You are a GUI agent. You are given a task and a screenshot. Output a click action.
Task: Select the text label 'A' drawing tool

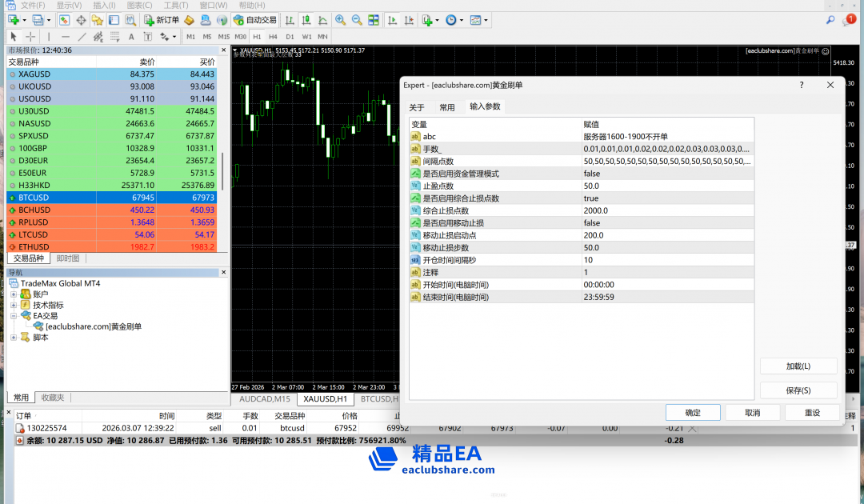coord(131,36)
